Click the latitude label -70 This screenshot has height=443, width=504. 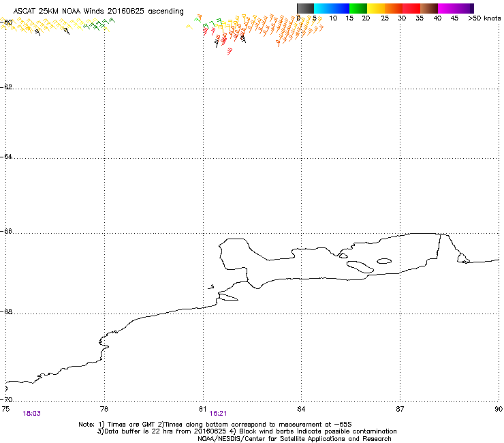click(x=6, y=399)
